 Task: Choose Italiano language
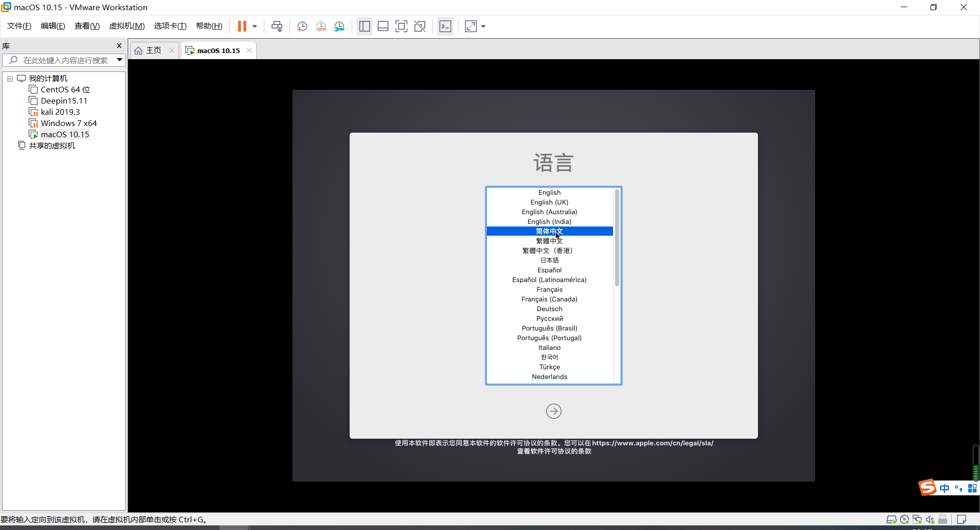click(x=549, y=347)
